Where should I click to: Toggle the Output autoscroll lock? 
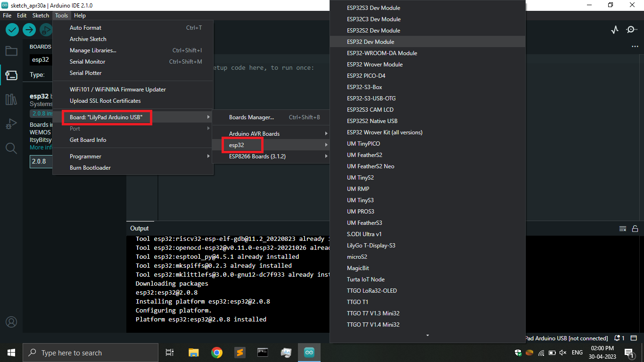(x=635, y=228)
